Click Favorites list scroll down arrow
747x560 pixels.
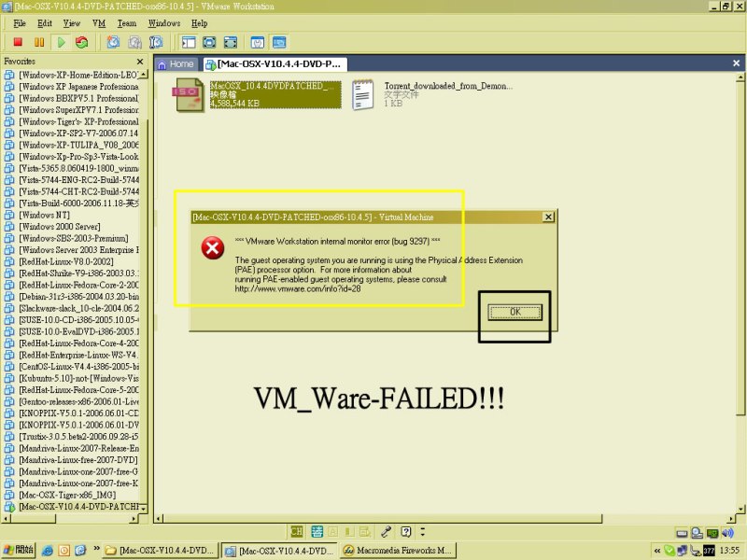[x=144, y=509]
